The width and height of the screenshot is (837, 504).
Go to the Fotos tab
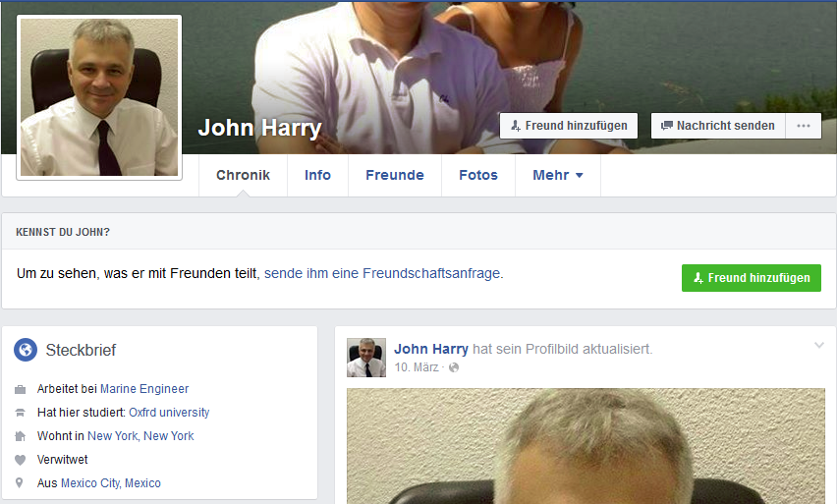[478, 175]
